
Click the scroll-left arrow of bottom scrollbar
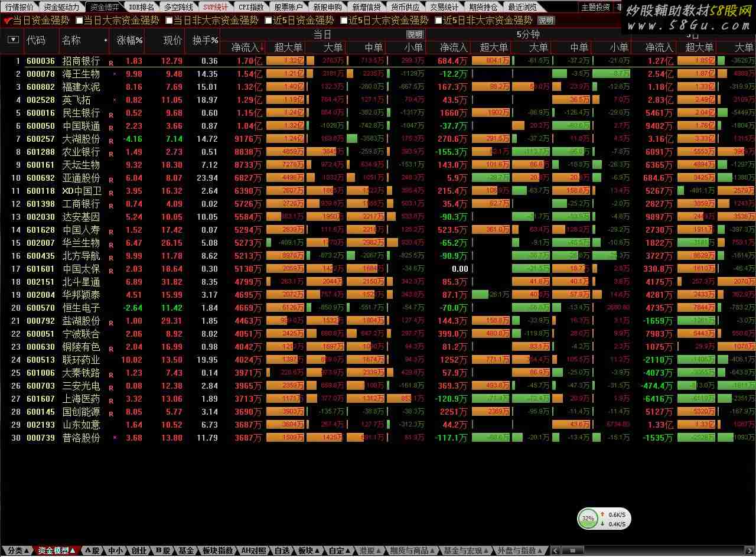click(x=554, y=551)
